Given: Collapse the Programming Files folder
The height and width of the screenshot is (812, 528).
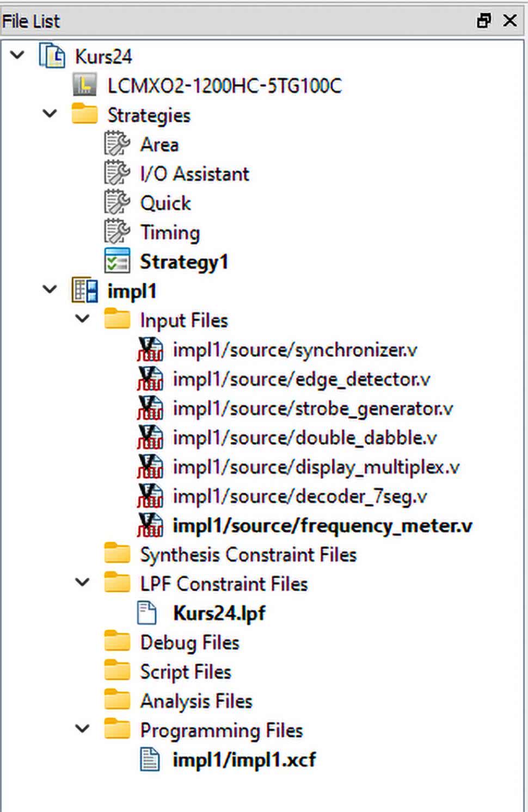Looking at the screenshot, I should [x=83, y=729].
